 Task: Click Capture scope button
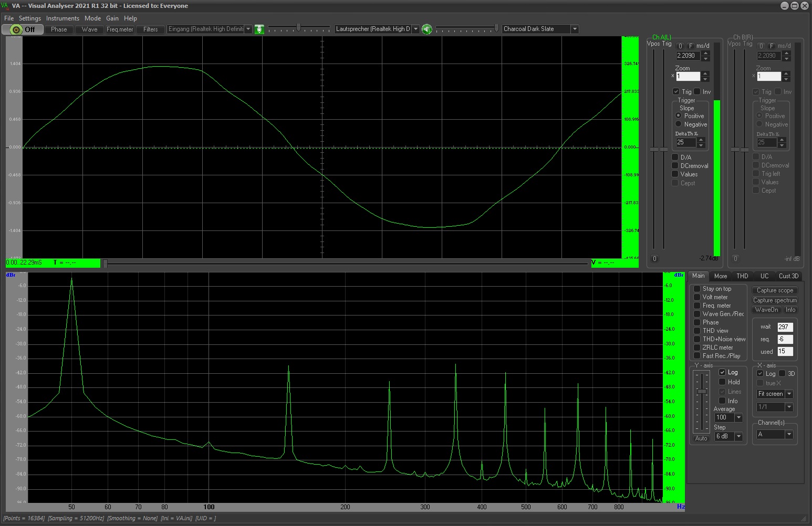[x=775, y=290]
